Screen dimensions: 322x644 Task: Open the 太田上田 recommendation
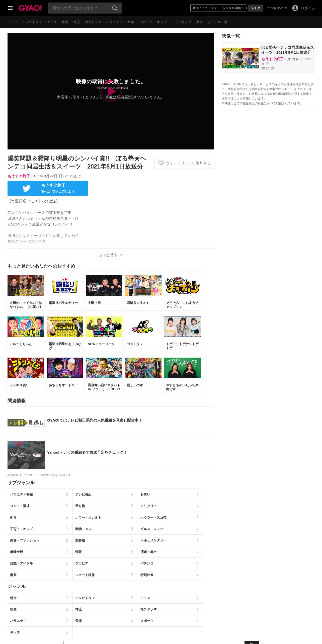[x=104, y=291]
